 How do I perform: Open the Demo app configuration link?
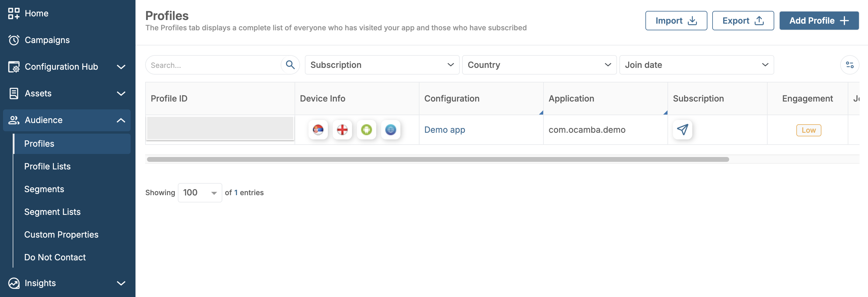click(x=445, y=130)
